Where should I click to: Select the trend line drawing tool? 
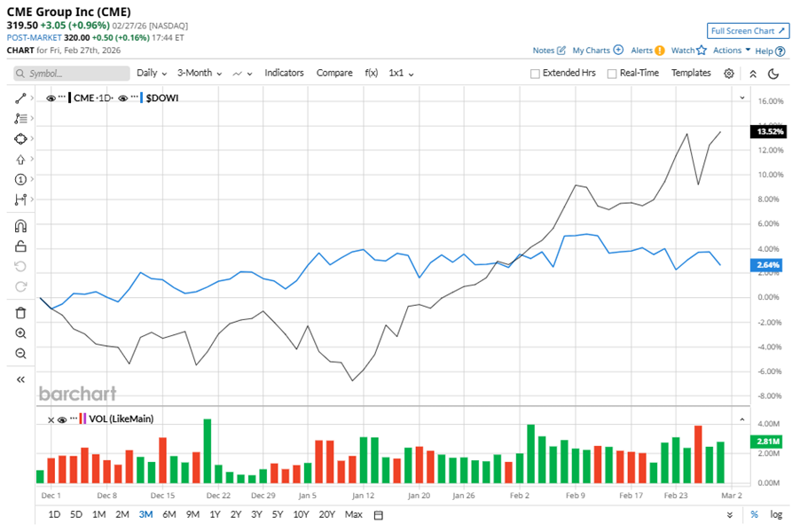coord(20,98)
